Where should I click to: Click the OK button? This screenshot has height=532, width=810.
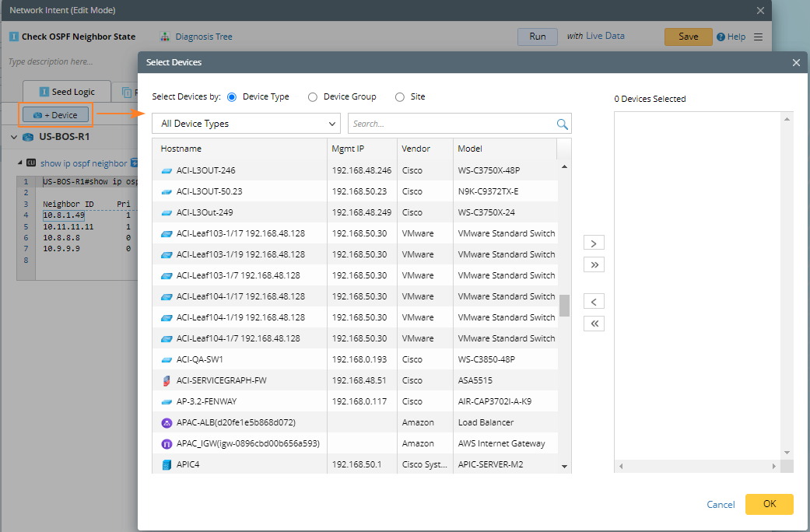(769, 504)
